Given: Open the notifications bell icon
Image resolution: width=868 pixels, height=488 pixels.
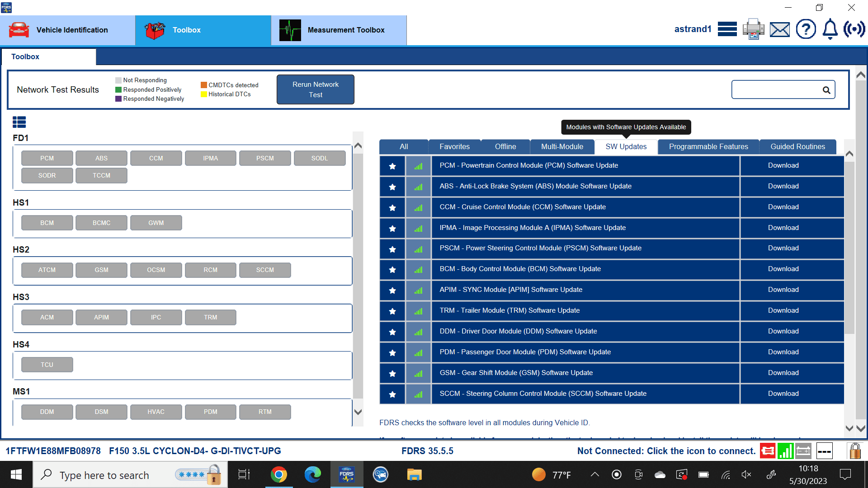Looking at the screenshot, I should [830, 29].
